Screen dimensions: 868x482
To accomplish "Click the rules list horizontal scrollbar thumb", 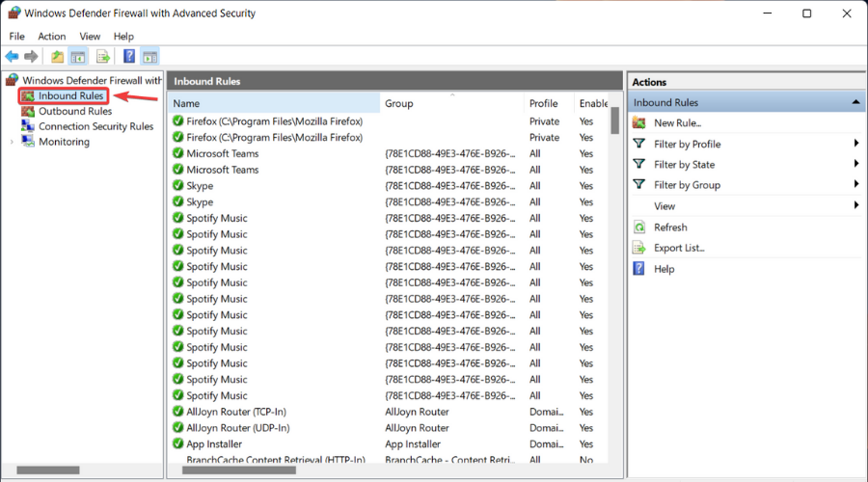I will tap(239, 470).
